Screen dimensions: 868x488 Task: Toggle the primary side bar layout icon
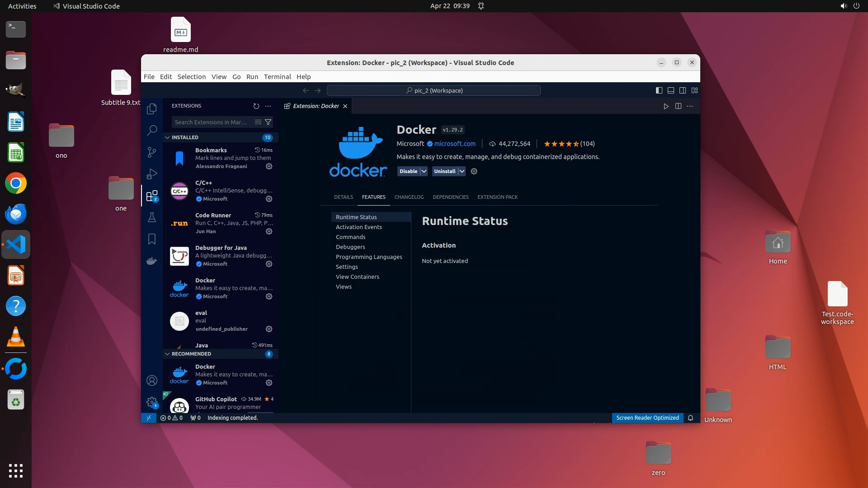tap(659, 90)
